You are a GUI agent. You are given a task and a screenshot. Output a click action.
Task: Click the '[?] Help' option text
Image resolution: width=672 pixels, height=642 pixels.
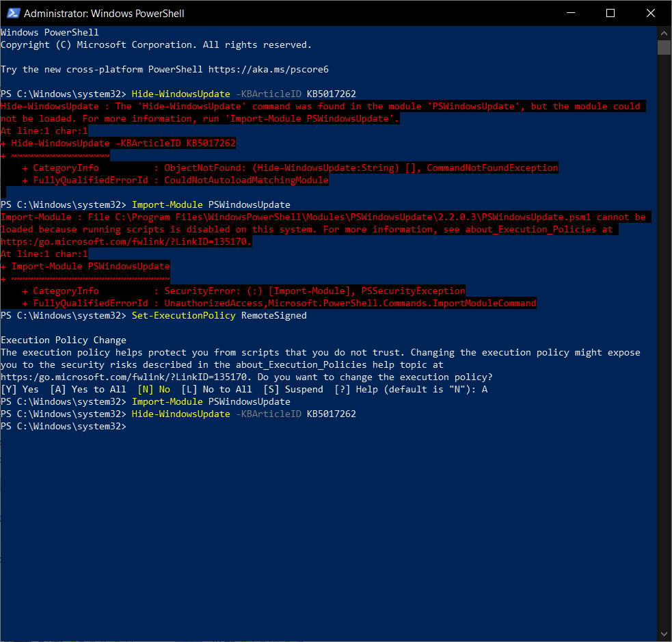point(356,390)
